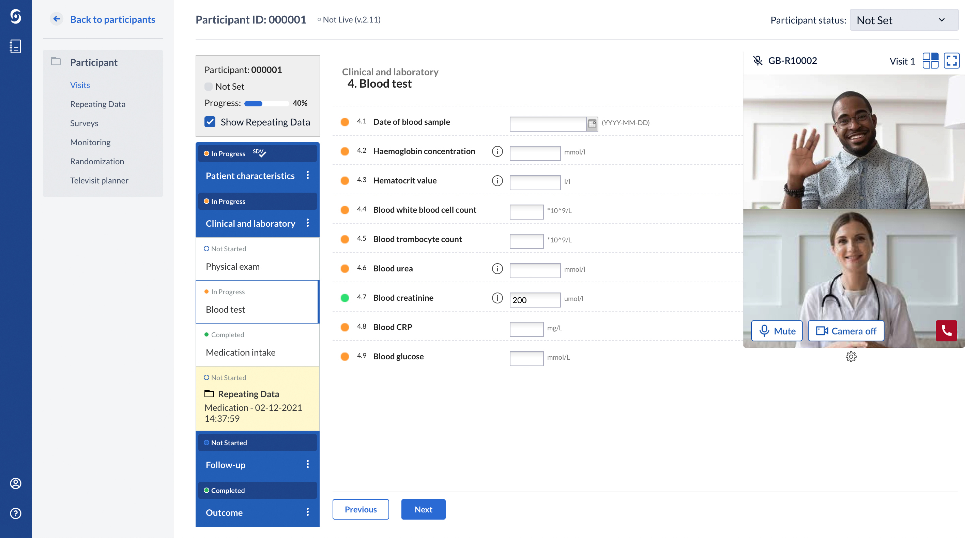This screenshot has height=538, width=980.
Task: Show info tooltip for Blood creatinine
Action: [x=497, y=298]
